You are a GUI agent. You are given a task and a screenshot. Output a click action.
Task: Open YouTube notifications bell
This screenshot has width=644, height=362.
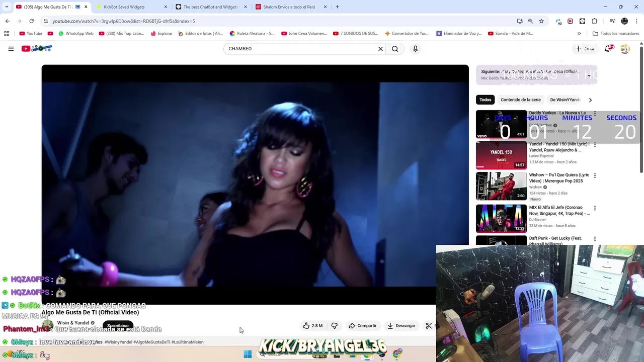pos(609,49)
